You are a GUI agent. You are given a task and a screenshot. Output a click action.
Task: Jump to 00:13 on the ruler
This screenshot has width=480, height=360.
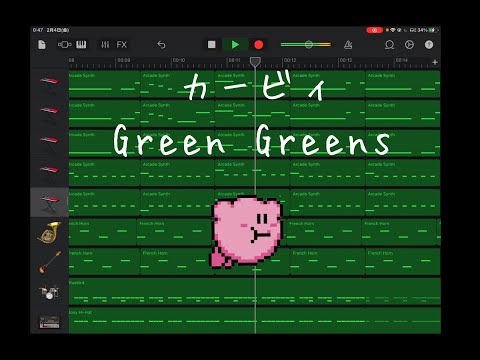click(345, 60)
